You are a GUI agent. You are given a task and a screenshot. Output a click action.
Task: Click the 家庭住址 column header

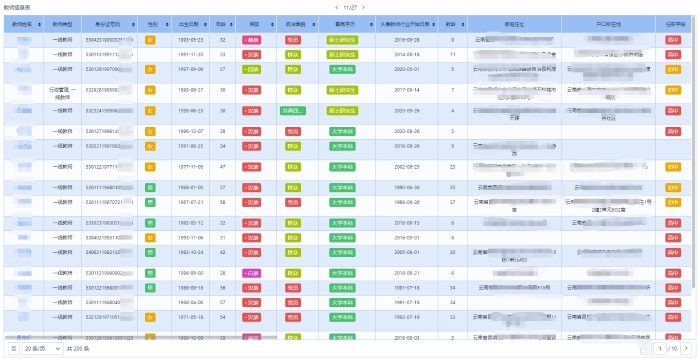(515, 24)
